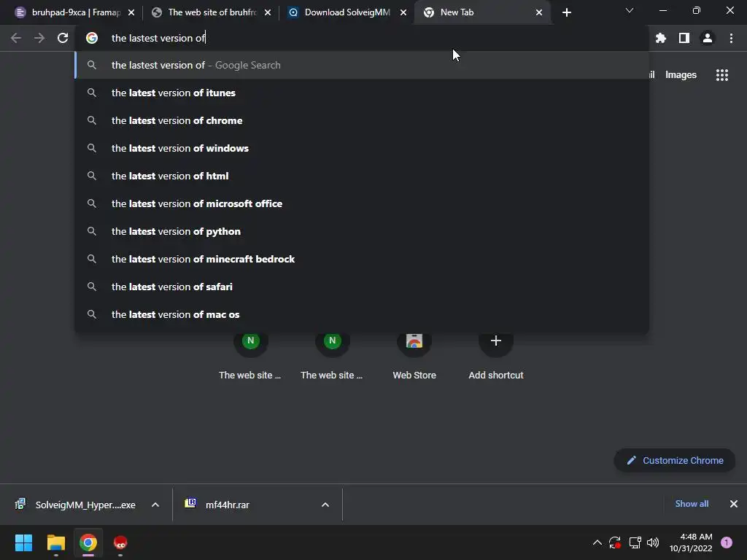Close the Download SolveigMM tab

[403, 12]
